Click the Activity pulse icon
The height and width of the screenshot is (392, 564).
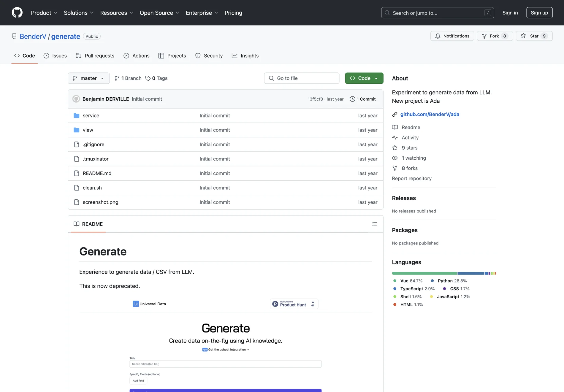pos(395,138)
